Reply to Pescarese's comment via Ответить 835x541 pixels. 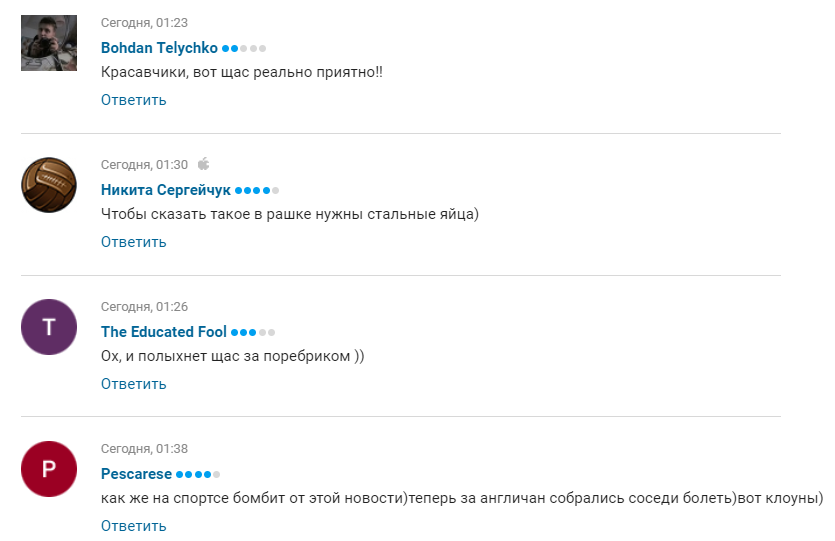(134, 526)
